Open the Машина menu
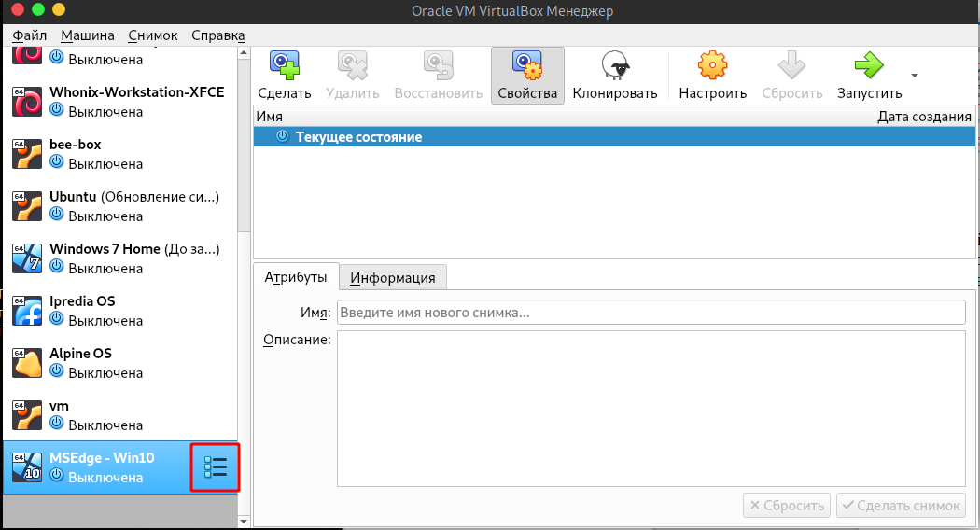The image size is (980, 530). (88, 35)
